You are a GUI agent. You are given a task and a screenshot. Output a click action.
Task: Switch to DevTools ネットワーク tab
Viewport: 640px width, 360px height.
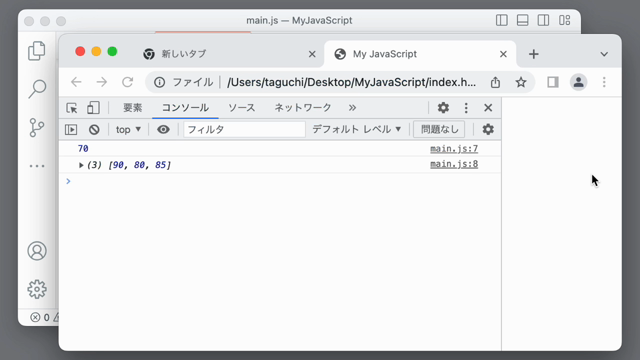[x=303, y=108]
